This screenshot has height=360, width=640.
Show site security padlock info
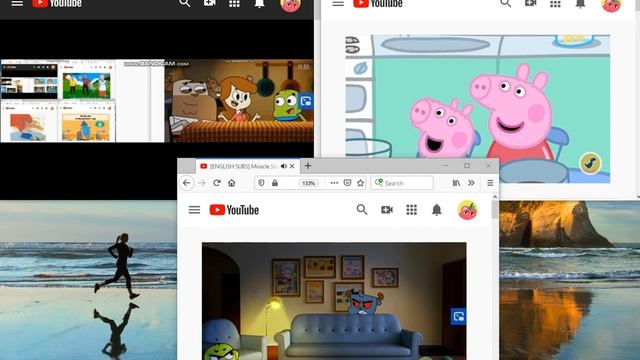click(x=275, y=183)
